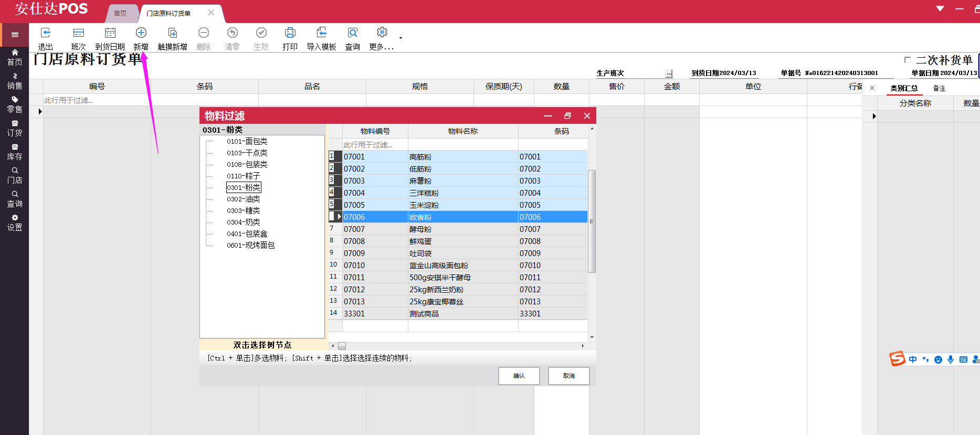Click the 确认 confirm button
The width and height of the screenshot is (980, 435).
click(x=519, y=376)
